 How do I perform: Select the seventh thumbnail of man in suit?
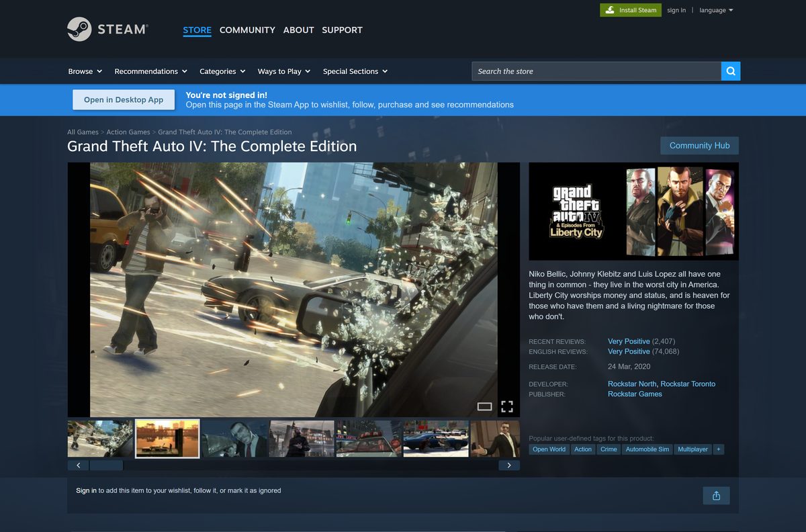[495, 439]
